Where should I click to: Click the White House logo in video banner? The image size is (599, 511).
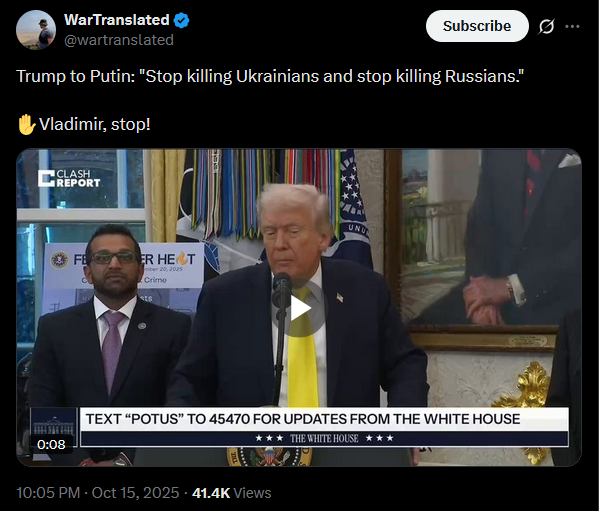(54, 427)
